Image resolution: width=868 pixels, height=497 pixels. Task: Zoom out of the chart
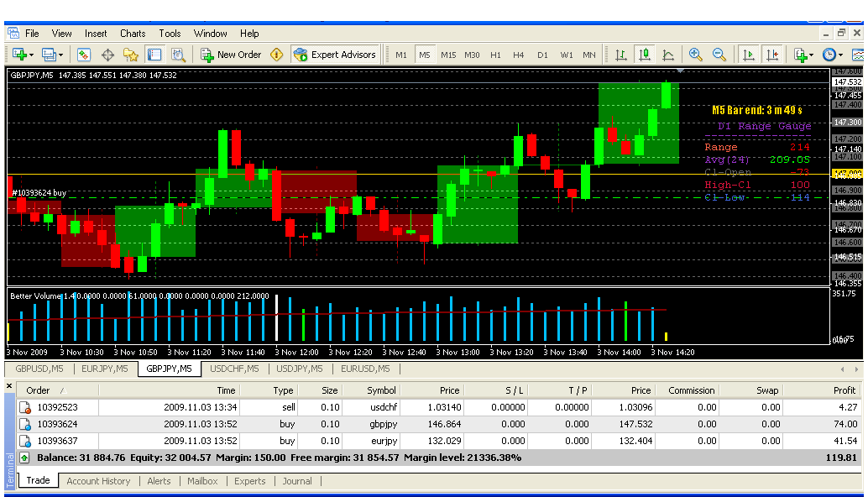pyautogui.click(x=719, y=55)
